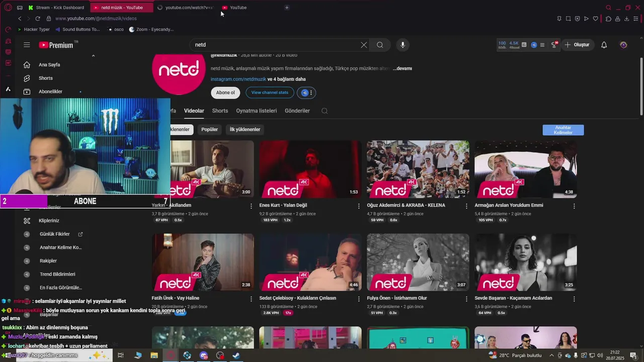Select the Videolar channel tab
Viewport: 644px width, 362px height.
[x=194, y=111]
